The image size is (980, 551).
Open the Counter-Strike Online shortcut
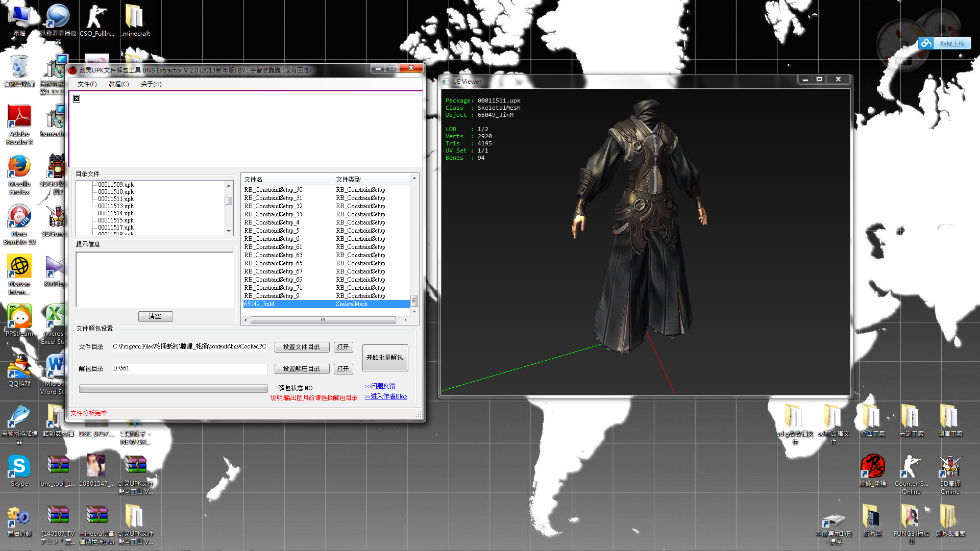(911, 467)
